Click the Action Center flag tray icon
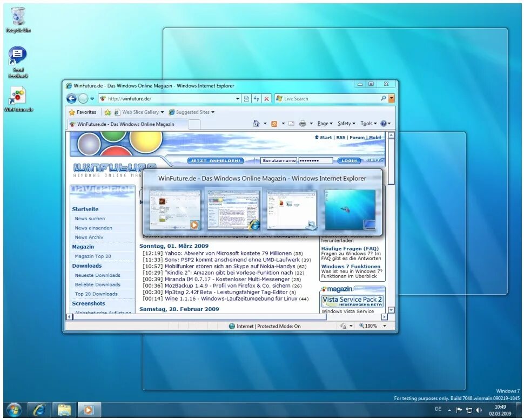Viewport: 524px width, 420px height. point(459,410)
